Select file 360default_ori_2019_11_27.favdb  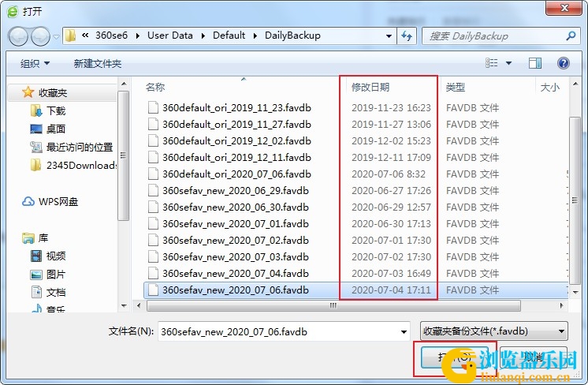pos(236,124)
